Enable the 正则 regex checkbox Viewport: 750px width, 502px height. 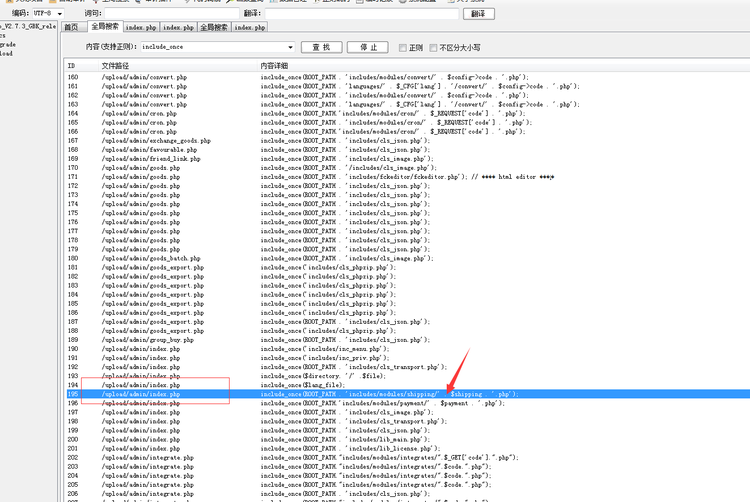(x=402, y=47)
